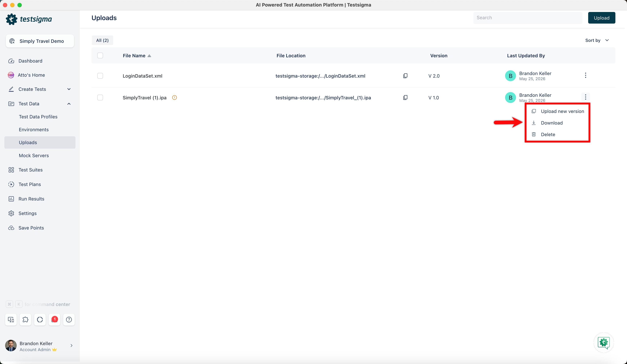Click version V 1.0 cell
Screen dimensions: 627x364
tap(433, 98)
